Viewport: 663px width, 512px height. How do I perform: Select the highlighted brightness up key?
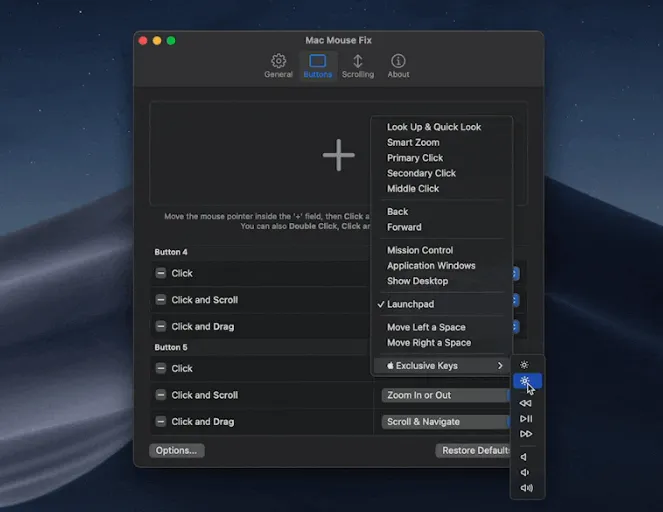(x=527, y=381)
